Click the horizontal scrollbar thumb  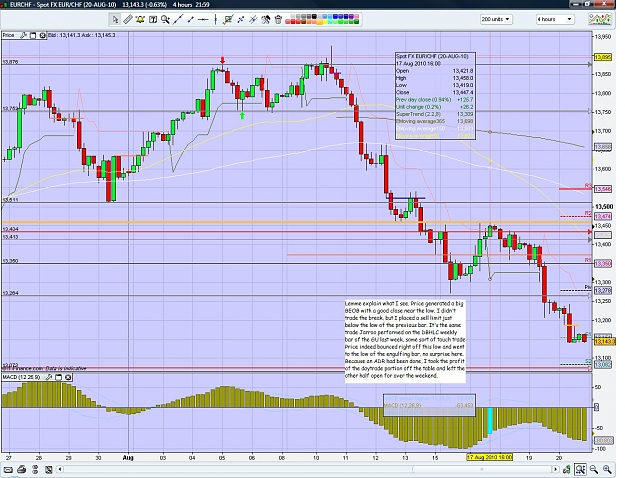[482, 469]
